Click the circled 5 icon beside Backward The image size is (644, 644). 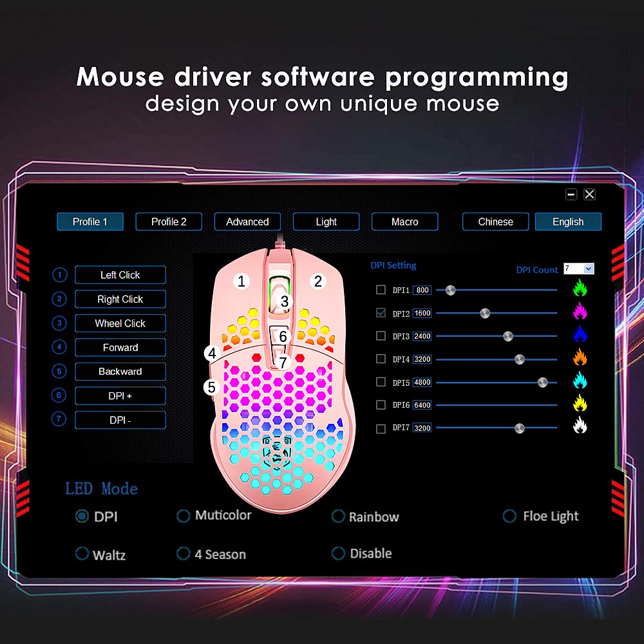[x=59, y=371]
